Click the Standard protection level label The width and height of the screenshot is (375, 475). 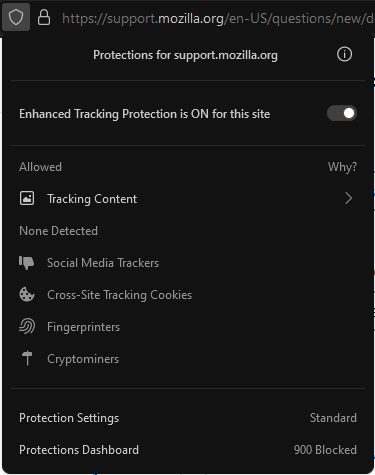(x=333, y=418)
